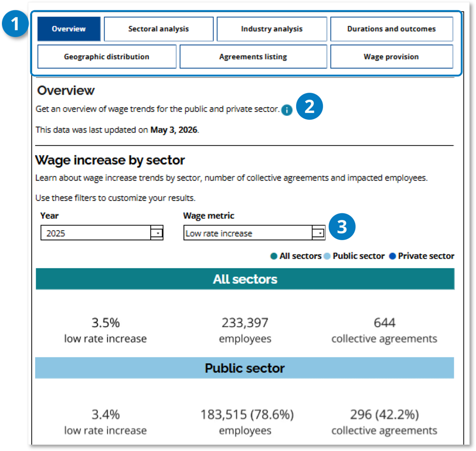Open the Overview tab

[69, 29]
